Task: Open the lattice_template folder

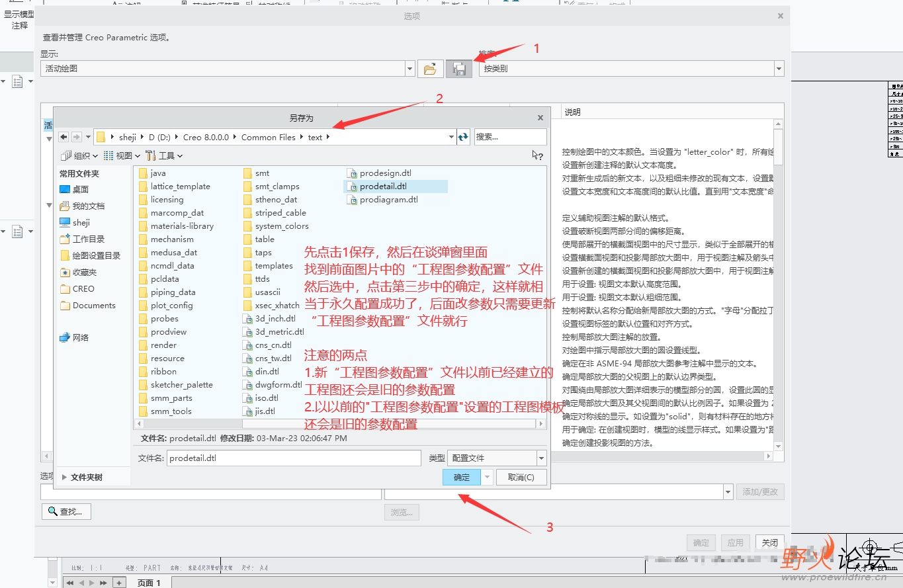Action: pyautogui.click(x=175, y=187)
